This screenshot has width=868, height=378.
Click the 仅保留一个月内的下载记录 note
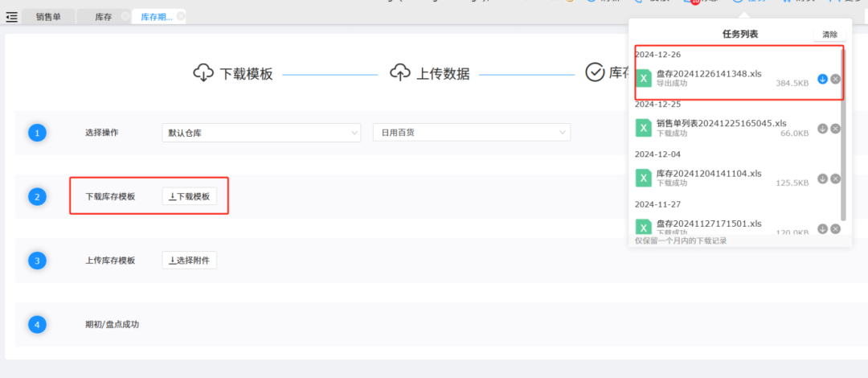(681, 240)
